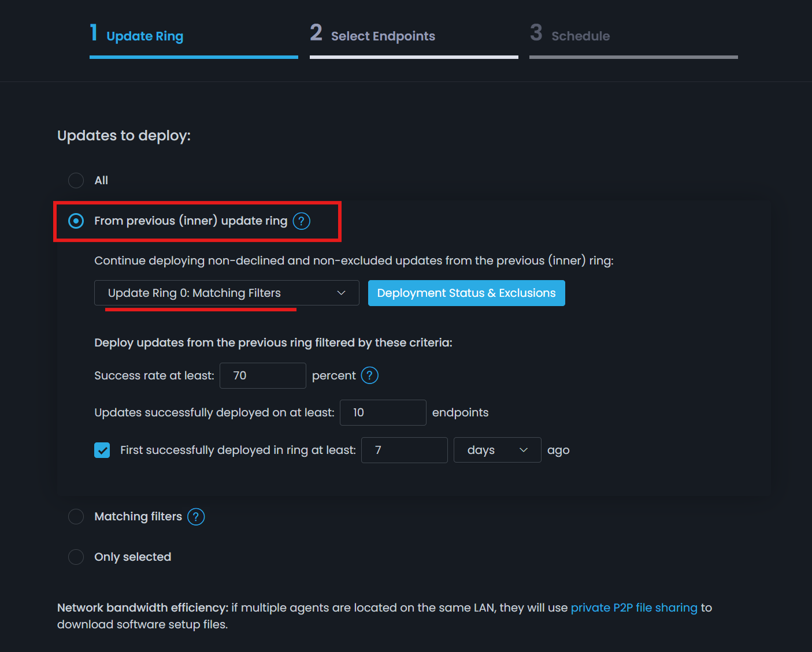Click the success rate percentage field

click(x=262, y=375)
